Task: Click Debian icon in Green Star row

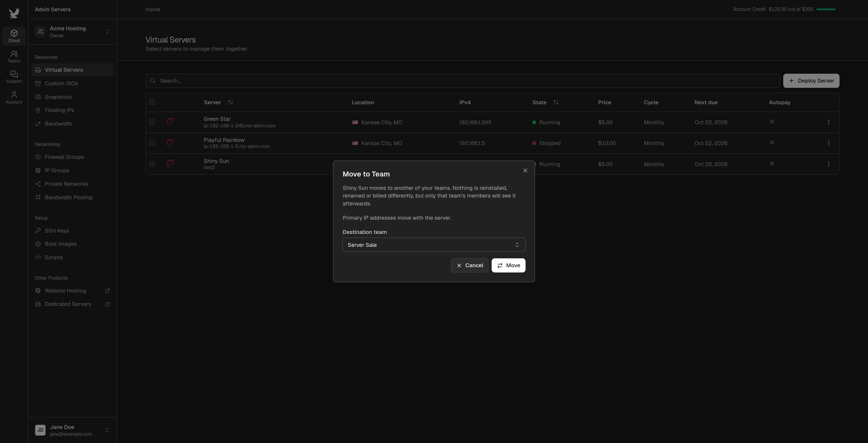Action: point(170,122)
